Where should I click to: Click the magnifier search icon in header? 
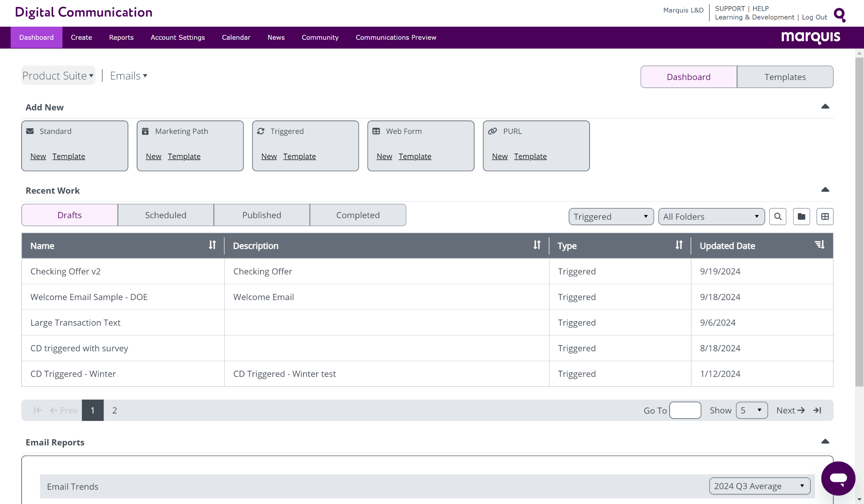[840, 15]
